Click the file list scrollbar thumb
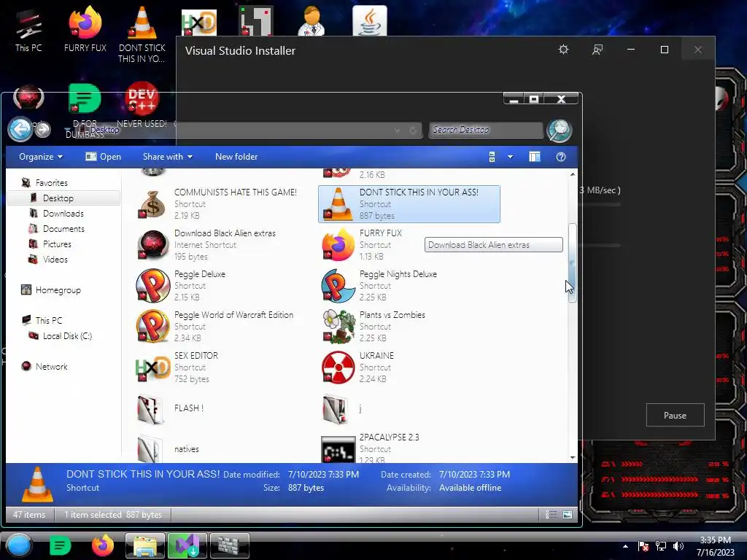747x560 pixels. [572, 262]
